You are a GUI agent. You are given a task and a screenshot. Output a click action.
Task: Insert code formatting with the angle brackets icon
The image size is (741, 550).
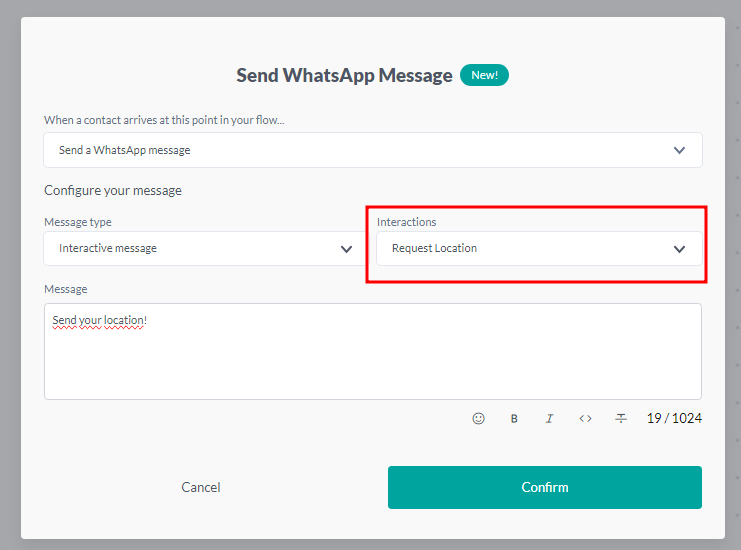coord(585,418)
